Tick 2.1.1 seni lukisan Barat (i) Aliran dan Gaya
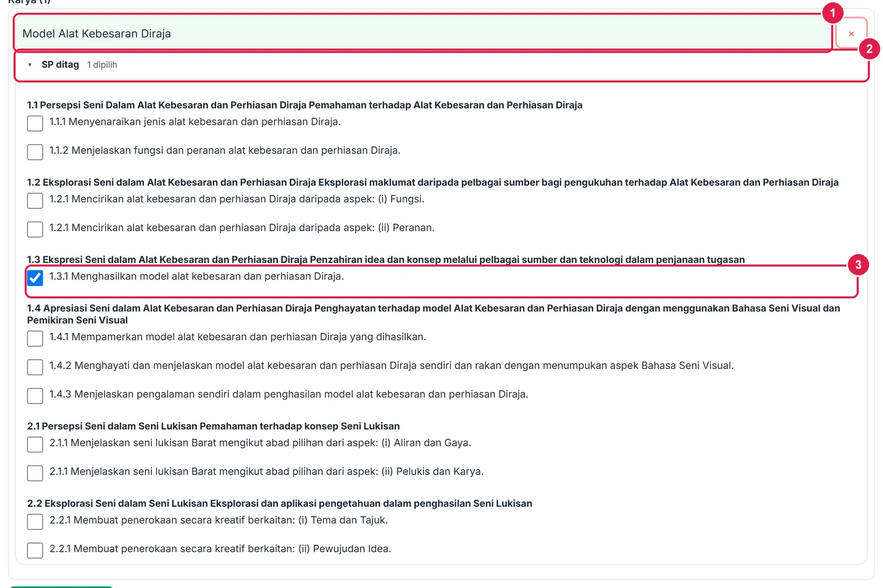 tap(35, 444)
